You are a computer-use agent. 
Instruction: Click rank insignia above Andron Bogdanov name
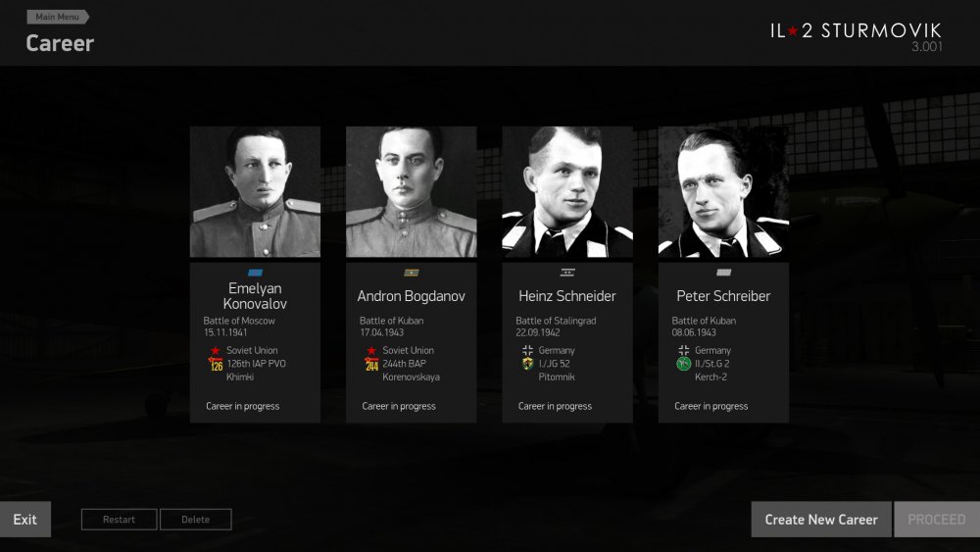tap(412, 273)
